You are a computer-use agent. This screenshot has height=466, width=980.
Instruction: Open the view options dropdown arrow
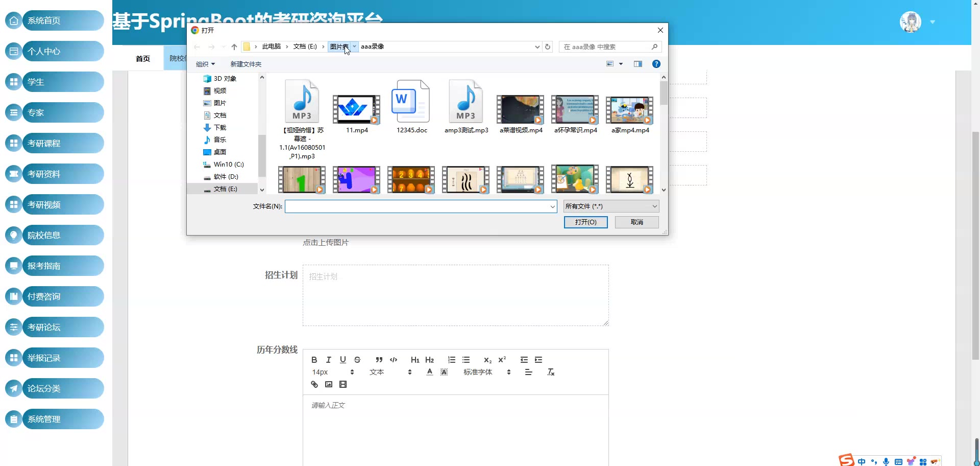pyautogui.click(x=621, y=64)
